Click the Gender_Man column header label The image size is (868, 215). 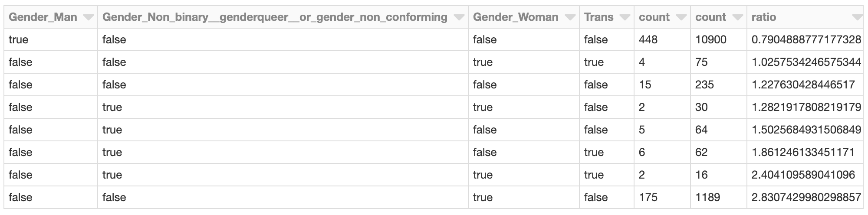[x=43, y=17]
